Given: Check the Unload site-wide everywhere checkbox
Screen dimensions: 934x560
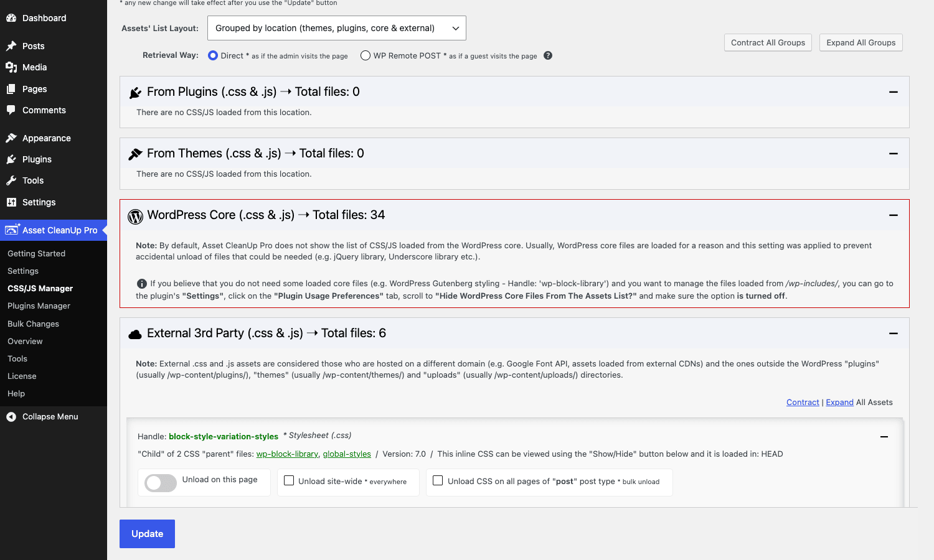Looking at the screenshot, I should [289, 480].
